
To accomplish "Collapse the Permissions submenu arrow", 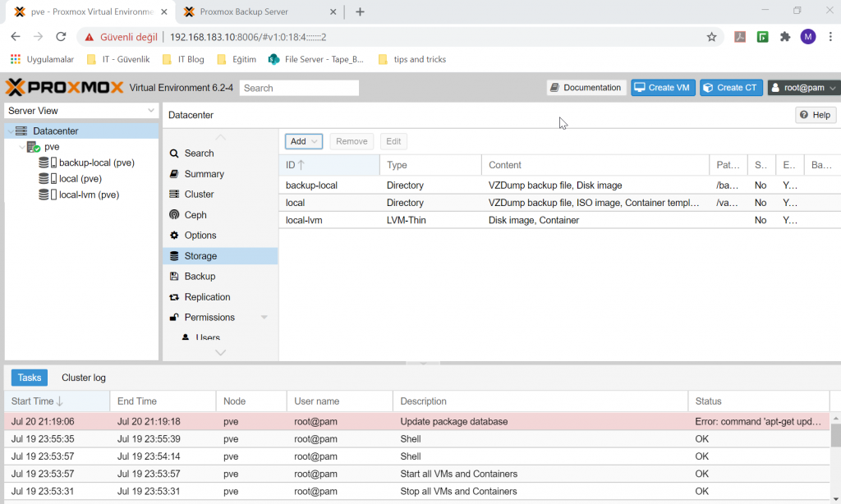I will coord(264,318).
